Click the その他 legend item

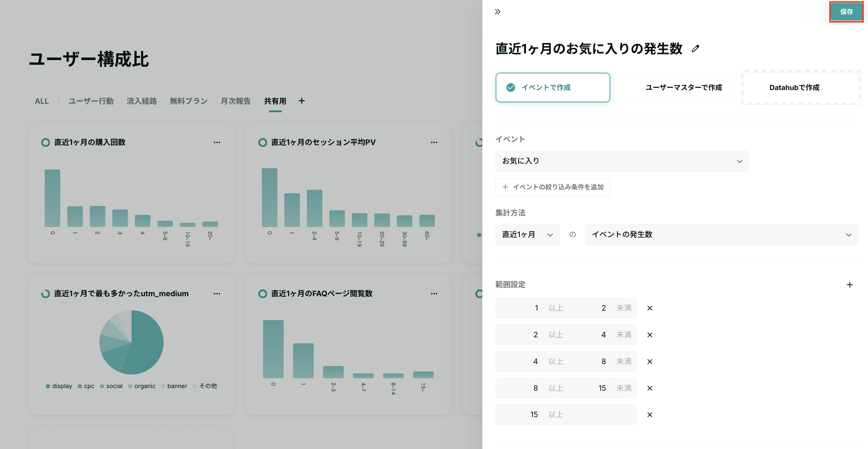205,386
